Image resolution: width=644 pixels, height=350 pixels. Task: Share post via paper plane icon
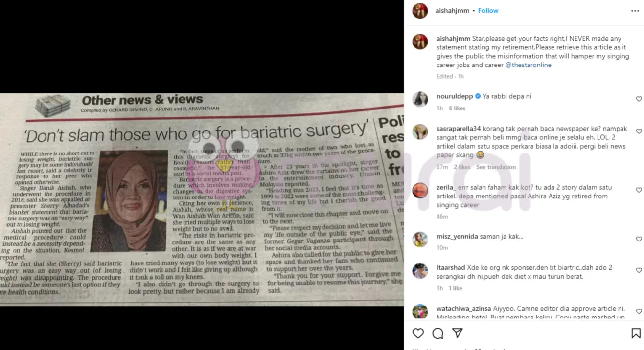(458, 333)
